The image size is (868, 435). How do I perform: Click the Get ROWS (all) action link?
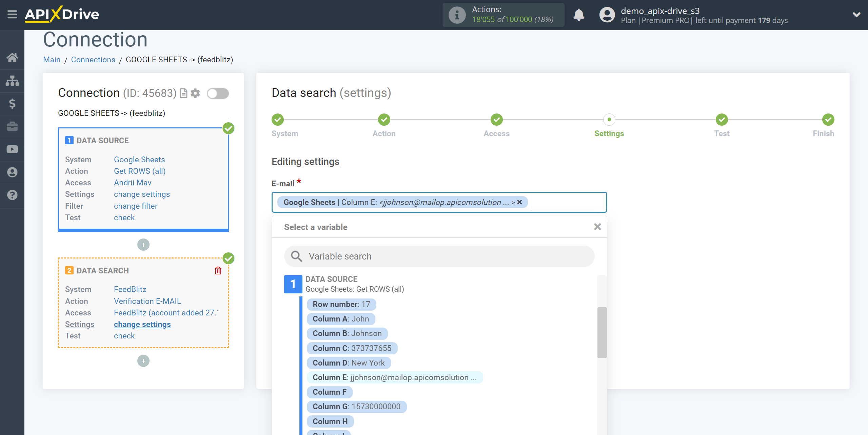[140, 171]
